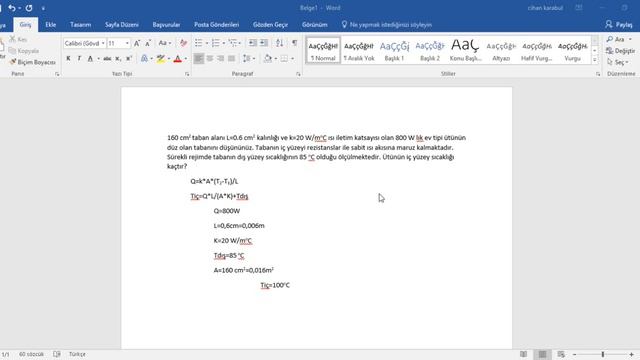Screen dimensions: 640x360
Task: Open the Yazı Tipi dialog launcher
Action: coord(187,74)
